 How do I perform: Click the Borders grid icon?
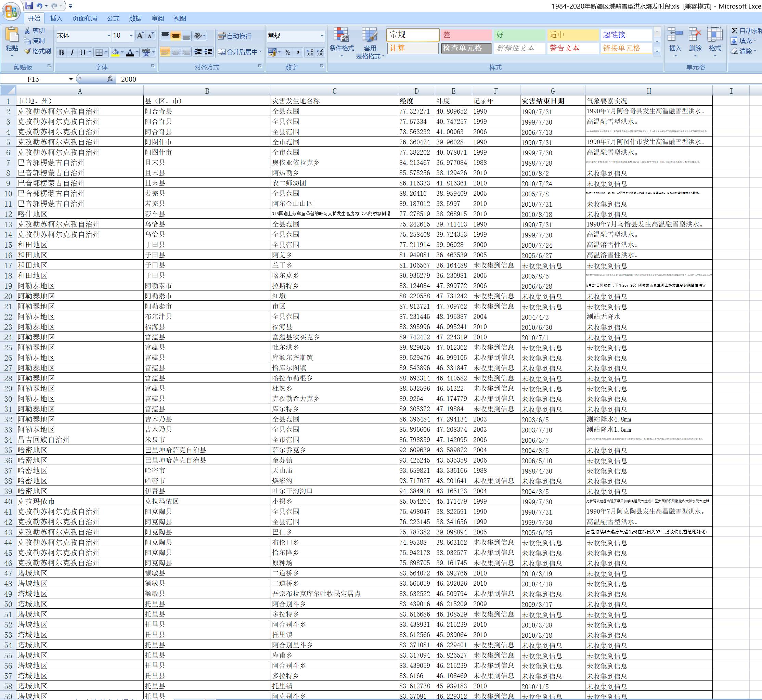coord(99,52)
